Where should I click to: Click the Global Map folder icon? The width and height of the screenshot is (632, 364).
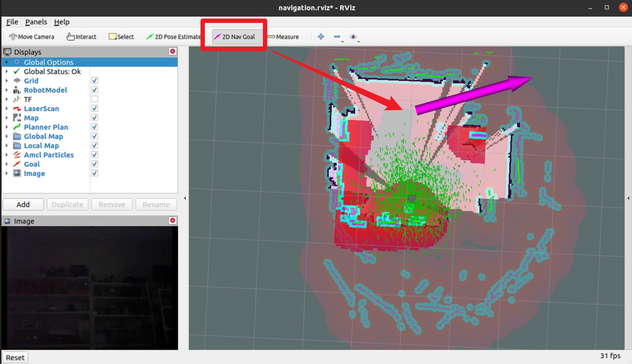(17, 136)
